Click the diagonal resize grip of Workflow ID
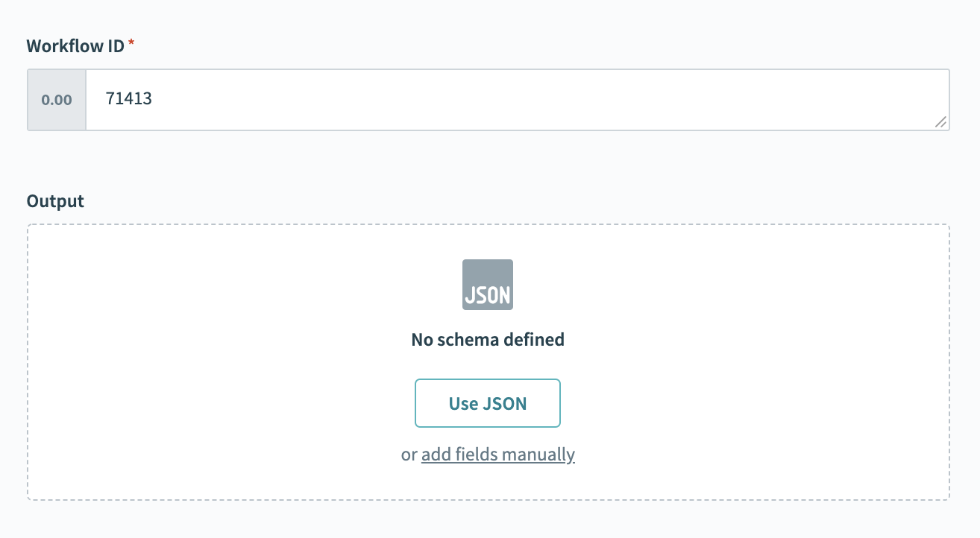980x538 pixels. 941,123
